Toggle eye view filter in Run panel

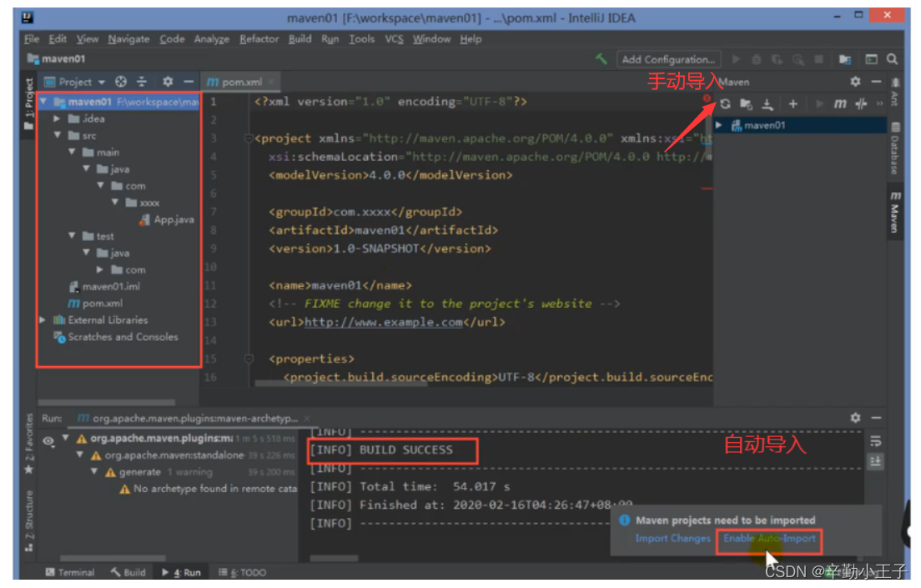(x=48, y=440)
